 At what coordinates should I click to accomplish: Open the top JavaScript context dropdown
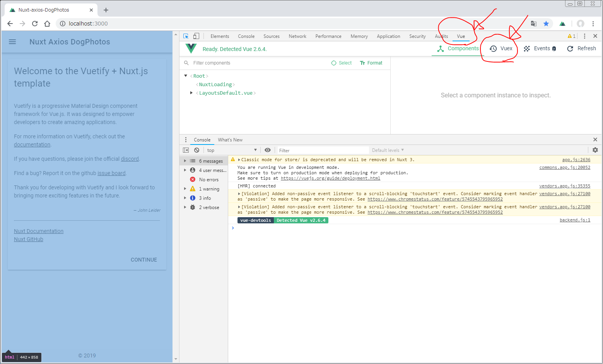point(231,150)
